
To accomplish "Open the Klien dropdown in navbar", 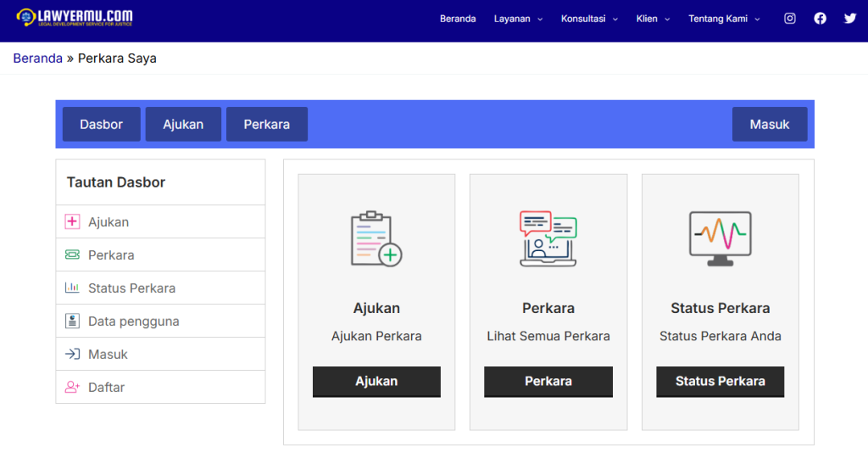I will click(x=653, y=19).
